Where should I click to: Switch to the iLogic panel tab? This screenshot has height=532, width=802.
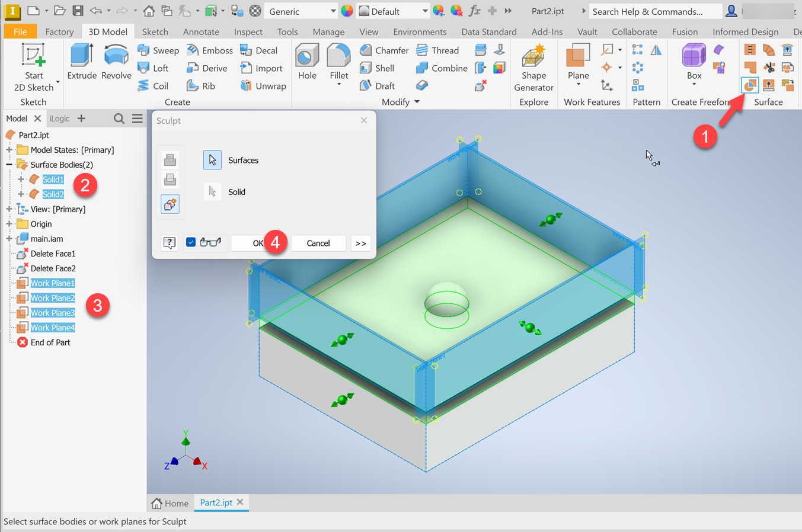[59, 118]
